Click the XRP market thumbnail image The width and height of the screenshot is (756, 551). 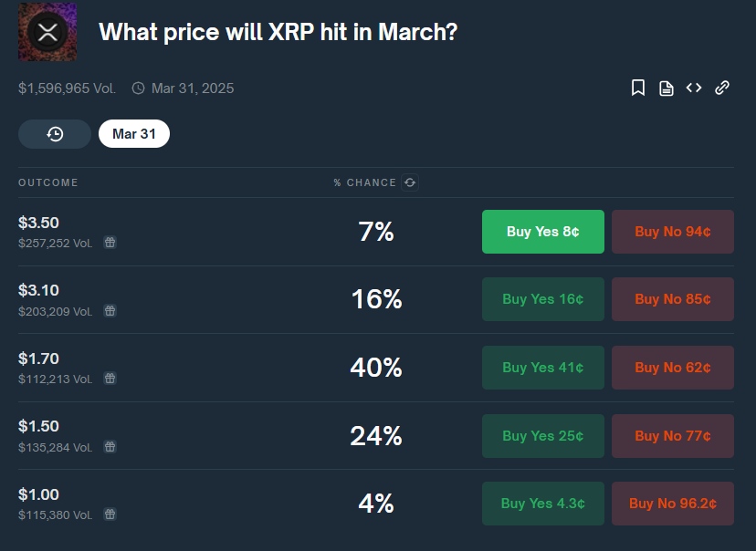47,33
